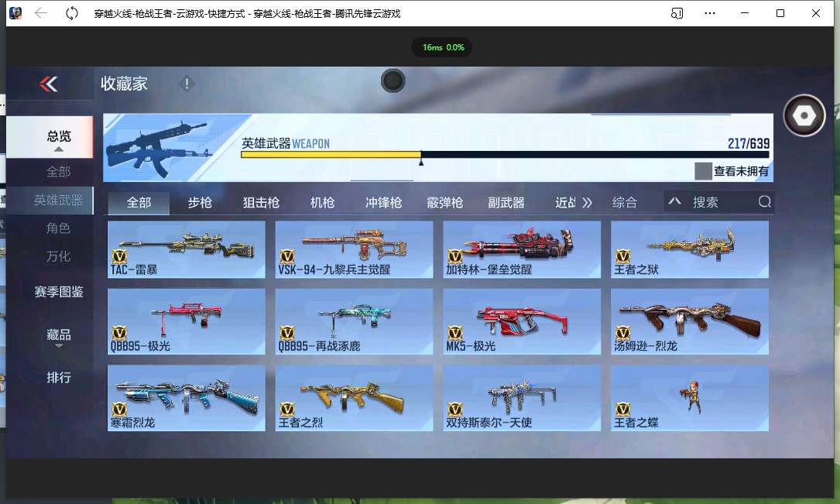
Task: Click the V badge on the TAC-雷暴 card
Action: [119, 256]
